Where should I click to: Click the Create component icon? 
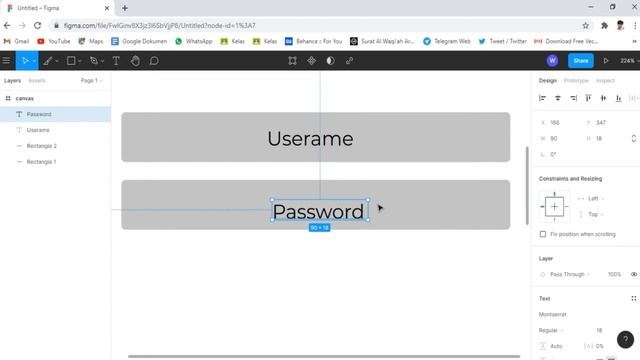(311, 61)
